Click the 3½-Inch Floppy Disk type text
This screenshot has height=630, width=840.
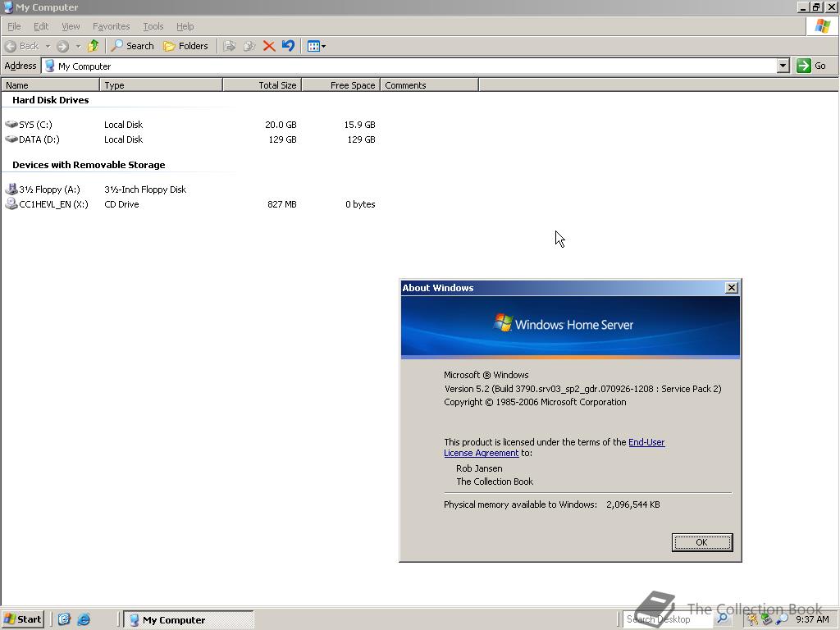click(145, 189)
